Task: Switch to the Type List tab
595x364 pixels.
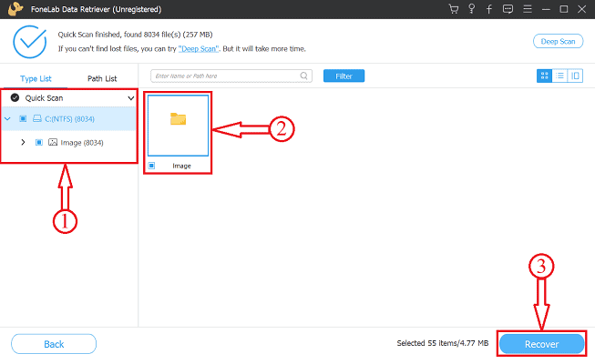Action: [x=36, y=78]
